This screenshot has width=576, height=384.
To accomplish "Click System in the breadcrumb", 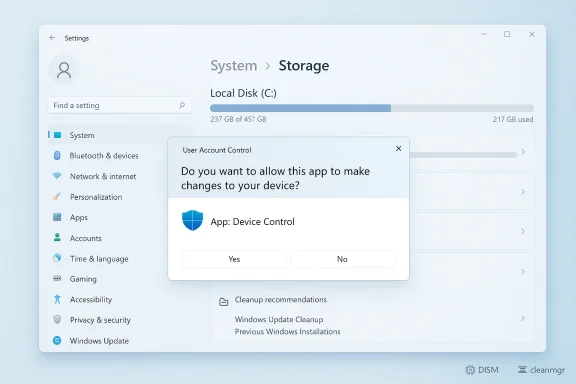I will point(234,66).
